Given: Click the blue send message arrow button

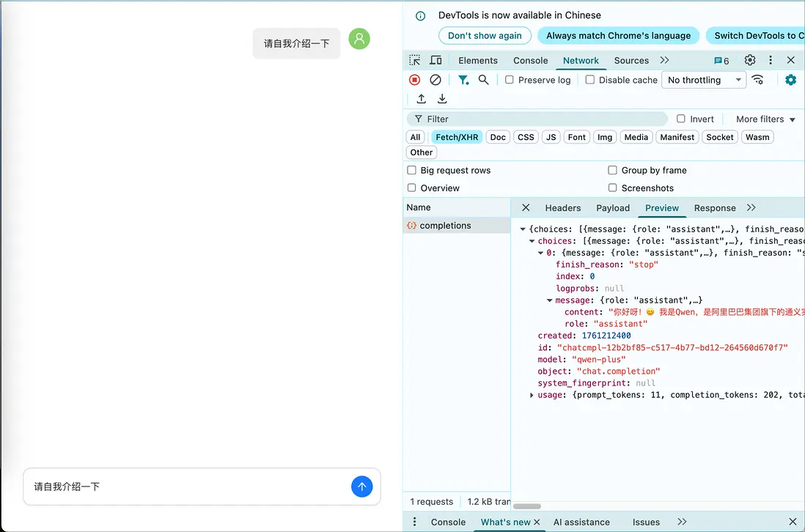Looking at the screenshot, I should (361, 487).
